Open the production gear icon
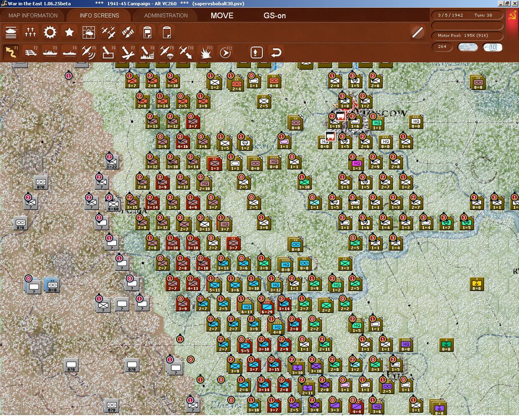The width and height of the screenshot is (519, 420). point(50,32)
